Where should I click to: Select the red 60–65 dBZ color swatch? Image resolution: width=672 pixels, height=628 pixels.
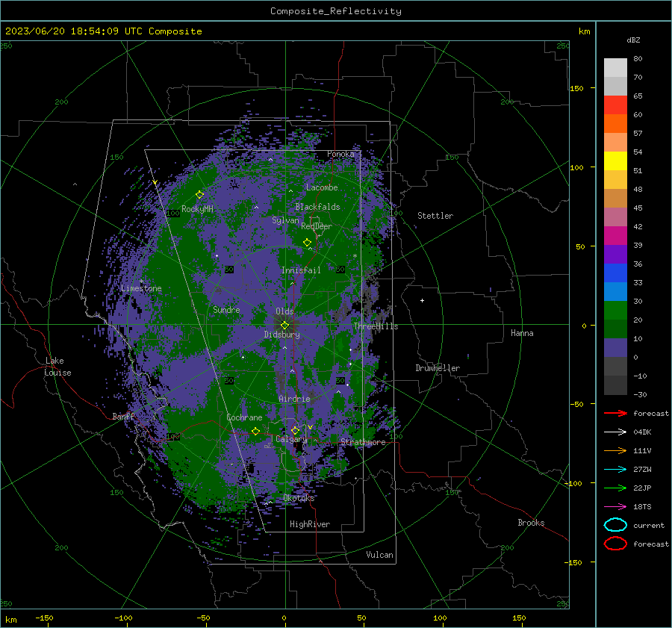615,105
